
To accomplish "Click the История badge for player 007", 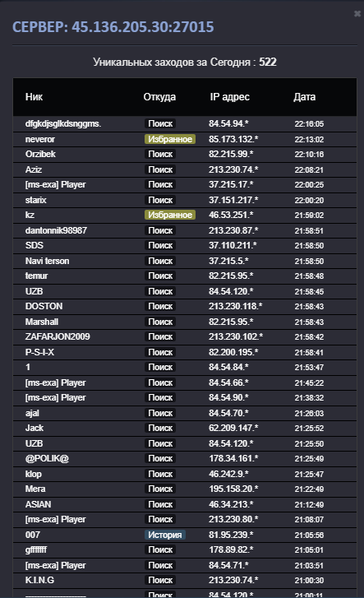I will click(165, 535).
